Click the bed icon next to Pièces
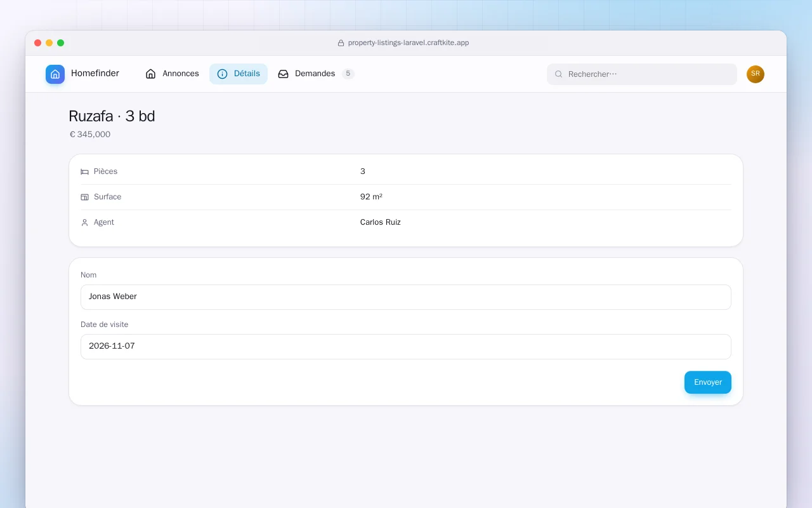 click(85, 171)
